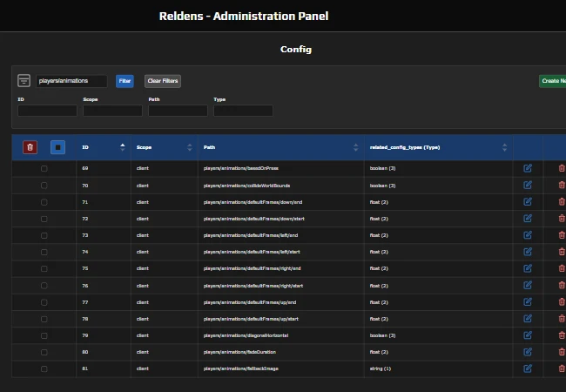The image size is (566, 392).
Task: Sort table by ID column arrows
Action: (x=123, y=147)
